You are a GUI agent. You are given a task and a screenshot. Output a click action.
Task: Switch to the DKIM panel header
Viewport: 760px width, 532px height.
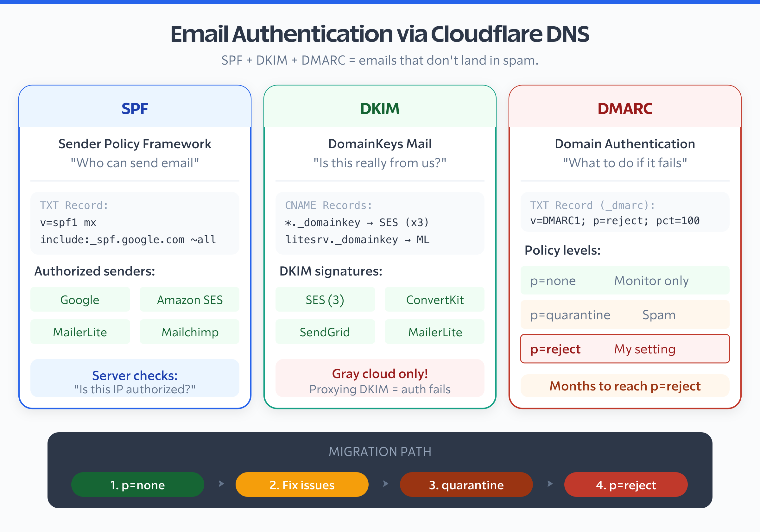click(380, 108)
